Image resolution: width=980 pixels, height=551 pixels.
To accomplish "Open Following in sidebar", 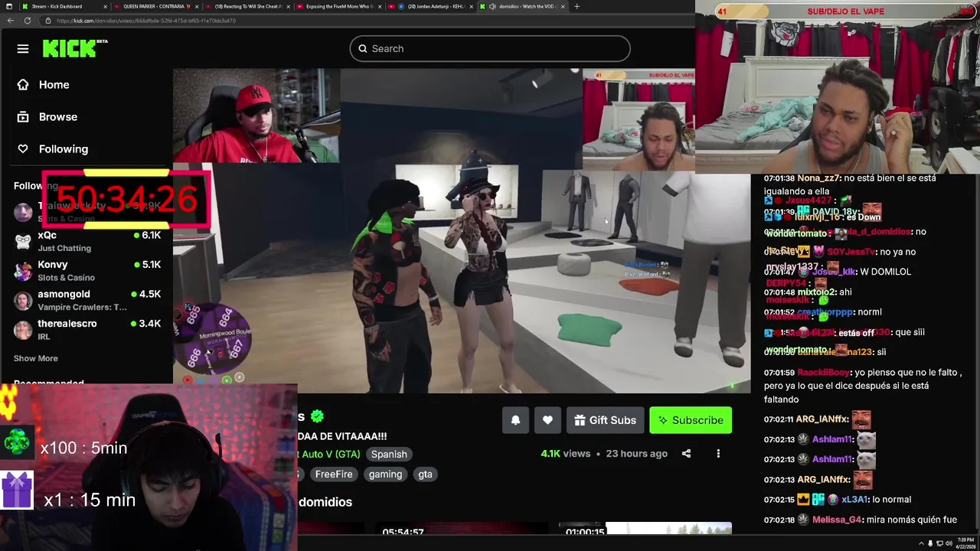I will [64, 149].
